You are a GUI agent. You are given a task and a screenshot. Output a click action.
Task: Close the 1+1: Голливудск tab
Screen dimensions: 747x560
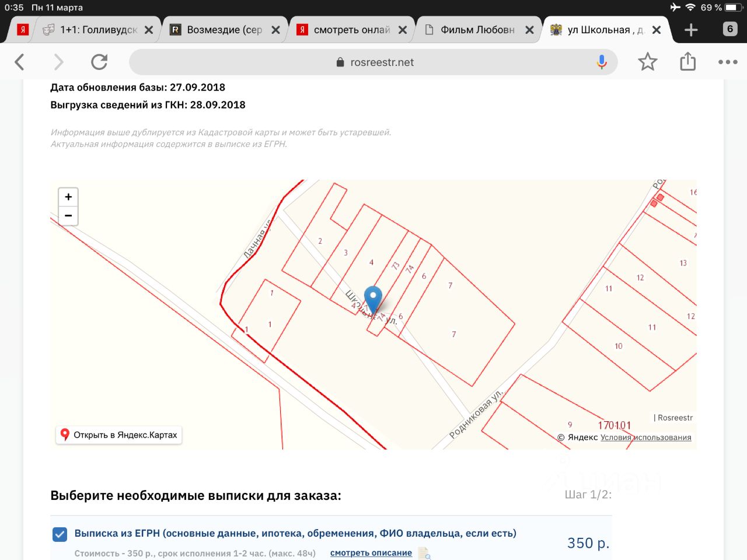click(x=149, y=30)
